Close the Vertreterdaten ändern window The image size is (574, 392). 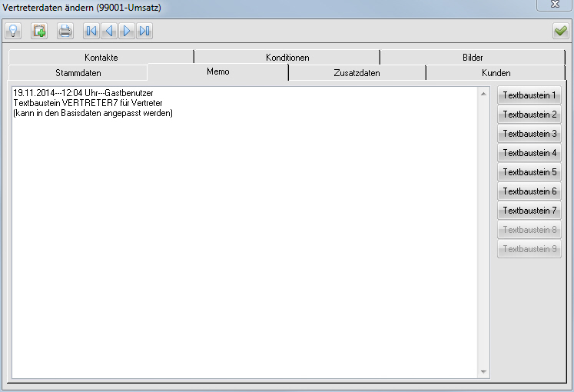[553, 5]
